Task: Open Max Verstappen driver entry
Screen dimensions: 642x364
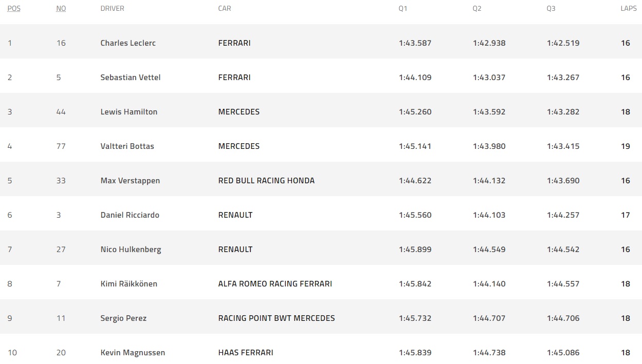Action: pyautogui.click(x=130, y=181)
